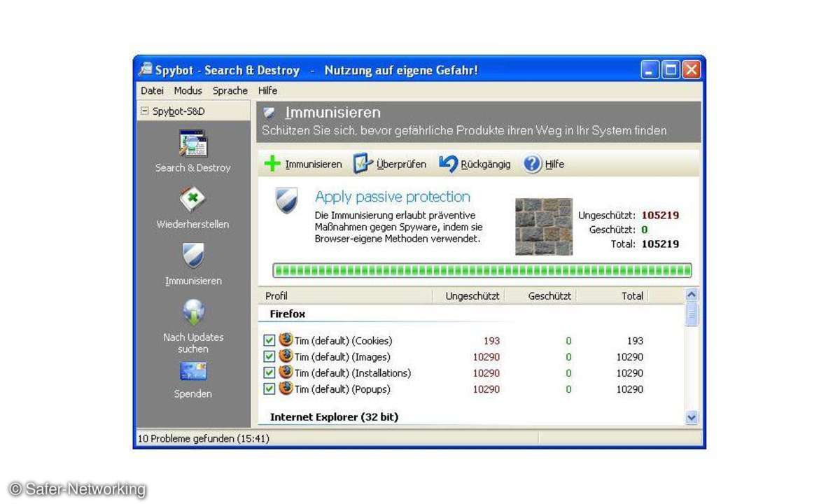Sort by the Profil column header
Image resolution: width=840 pixels, height=504 pixels.
coord(346,296)
